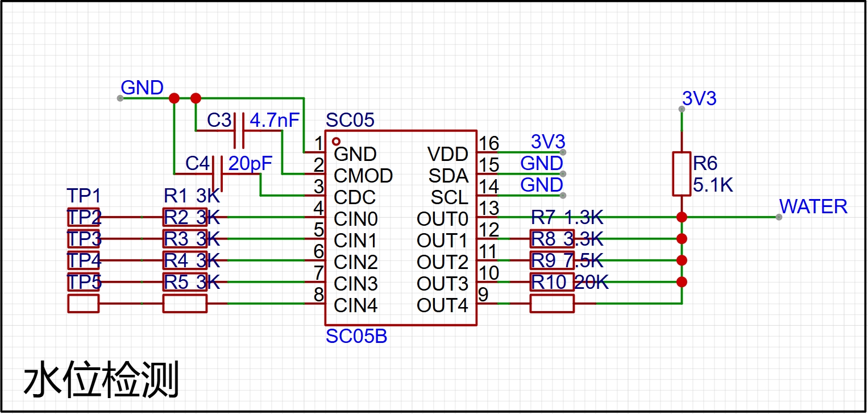The image size is (868, 414).
Task: Click the 3V3 label at VDD pin 16
Action: [x=548, y=142]
